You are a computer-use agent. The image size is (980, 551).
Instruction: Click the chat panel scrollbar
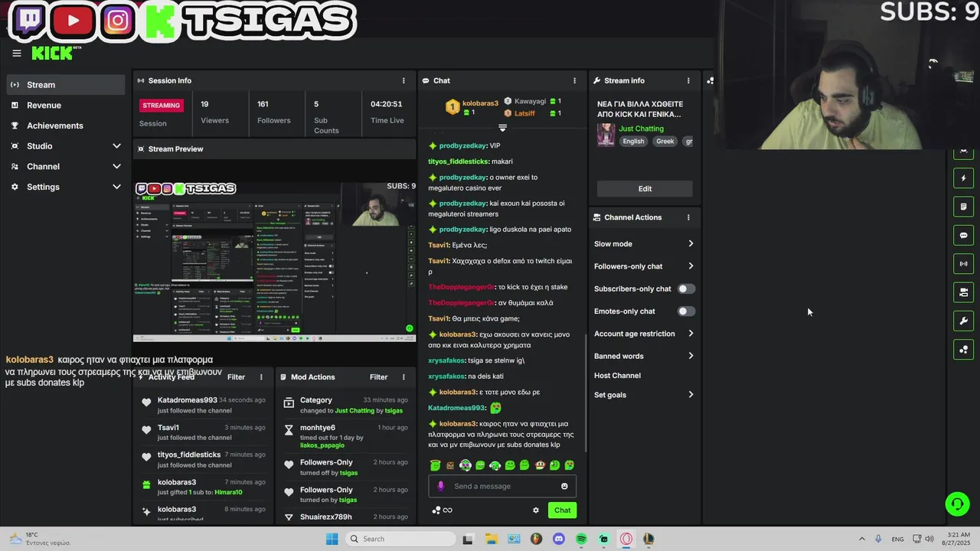(x=586, y=392)
